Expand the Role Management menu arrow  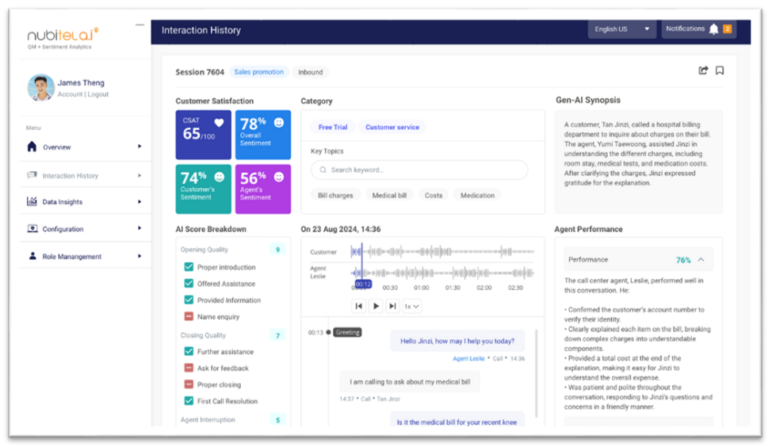[x=140, y=256]
